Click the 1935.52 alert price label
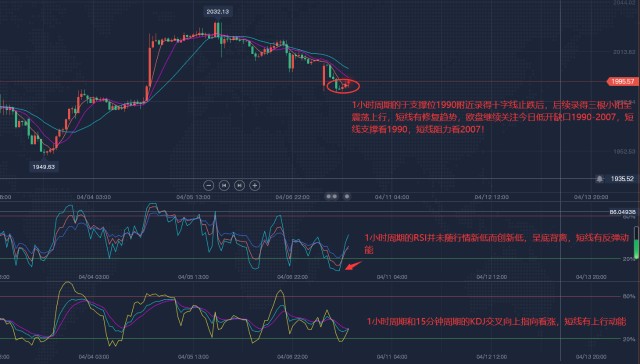640x364 pixels. click(622, 179)
